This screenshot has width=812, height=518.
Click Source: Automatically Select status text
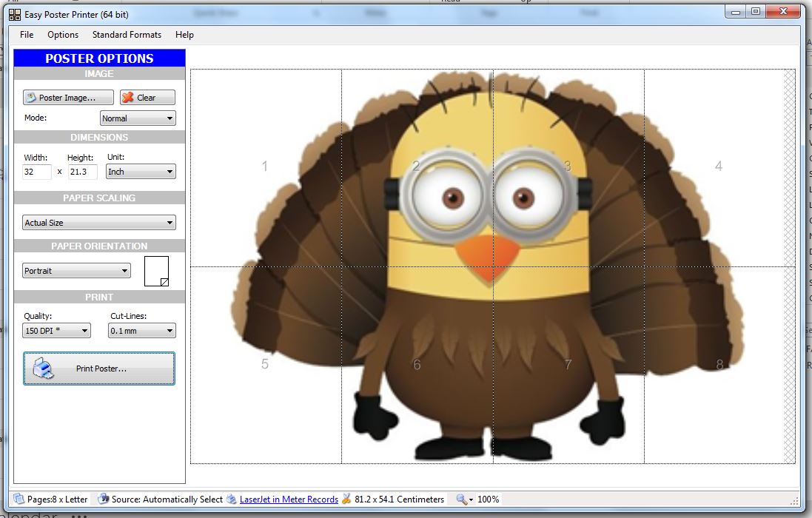point(167,499)
